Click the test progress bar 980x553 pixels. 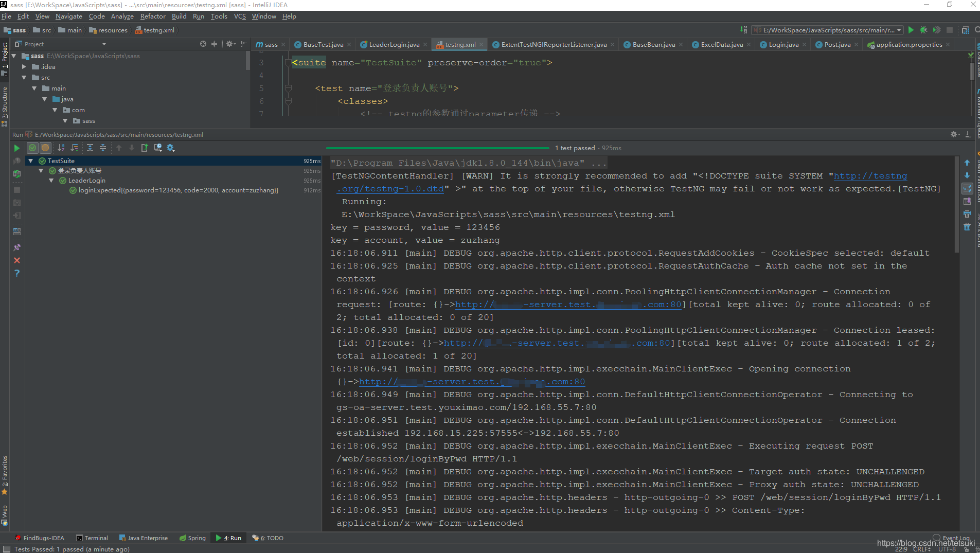click(437, 148)
